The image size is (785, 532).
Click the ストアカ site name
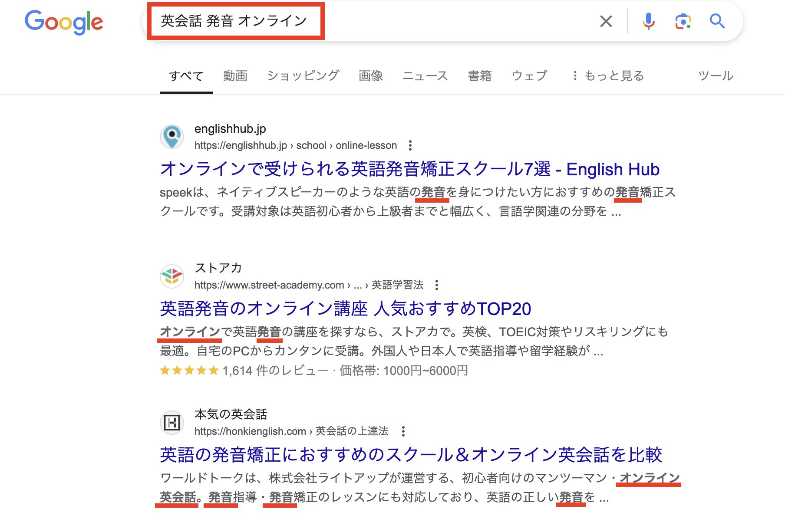[218, 268]
